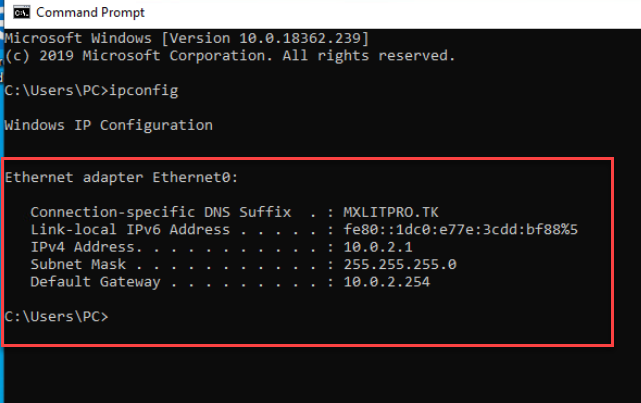Click the Microsoft Windows version line
The width and height of the screenshot is (641, 403).
tap(187, 38)
